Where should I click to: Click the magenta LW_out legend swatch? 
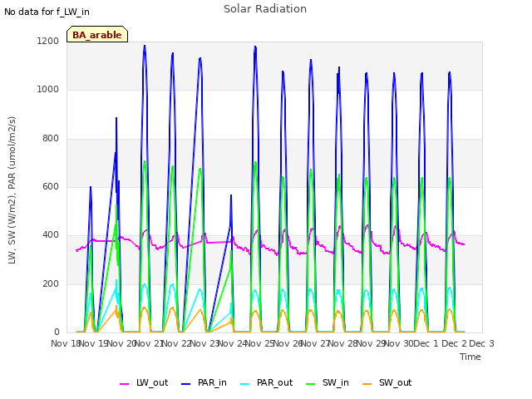[124, 384]
